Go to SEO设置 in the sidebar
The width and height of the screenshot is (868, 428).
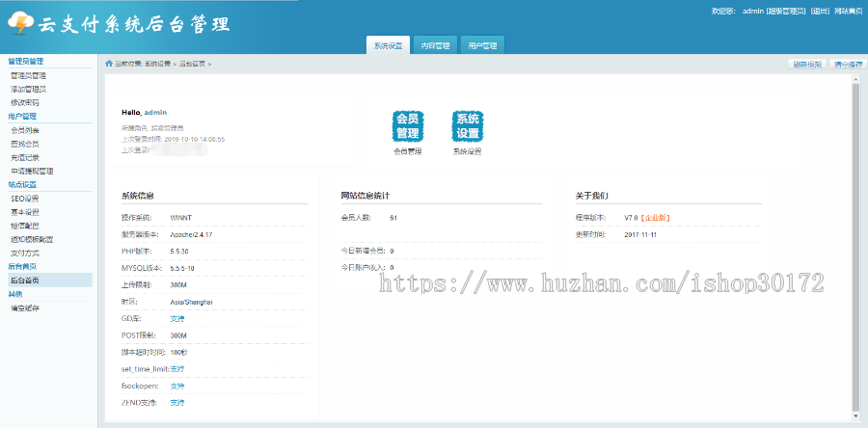tap(25, 198)
